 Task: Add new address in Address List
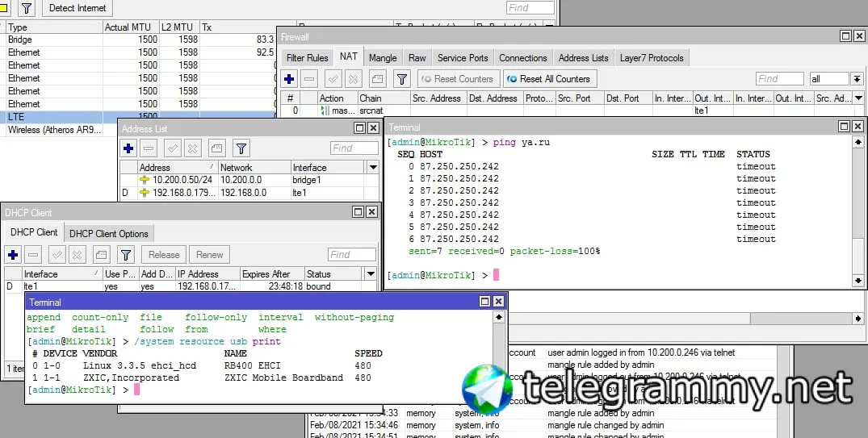click(128, 148)
